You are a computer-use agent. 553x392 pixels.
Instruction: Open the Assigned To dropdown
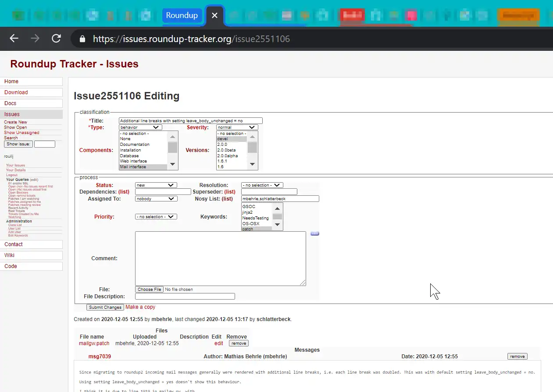[x=156, y=199]
